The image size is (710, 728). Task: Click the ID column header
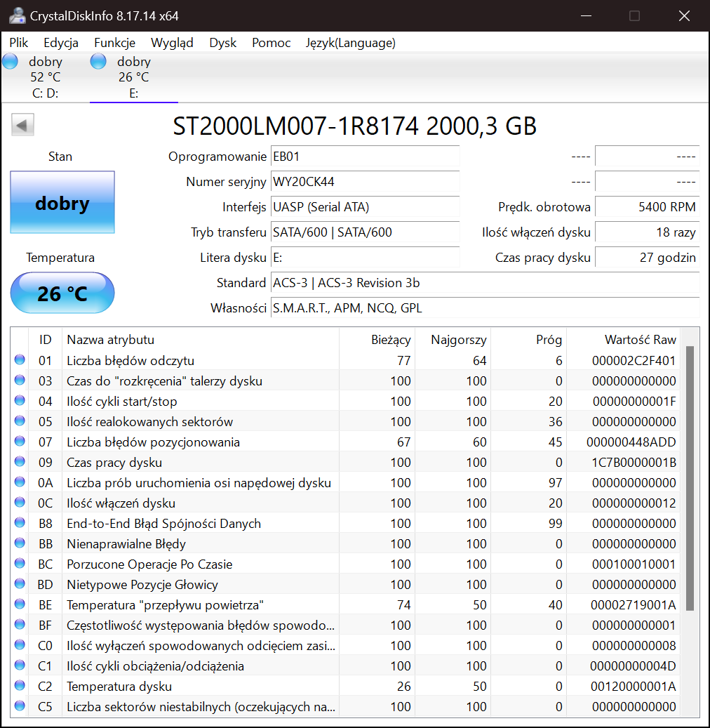[46, 340]
